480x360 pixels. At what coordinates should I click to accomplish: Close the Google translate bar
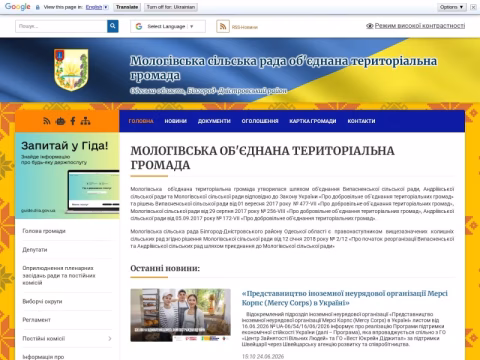tap(473, 7)
